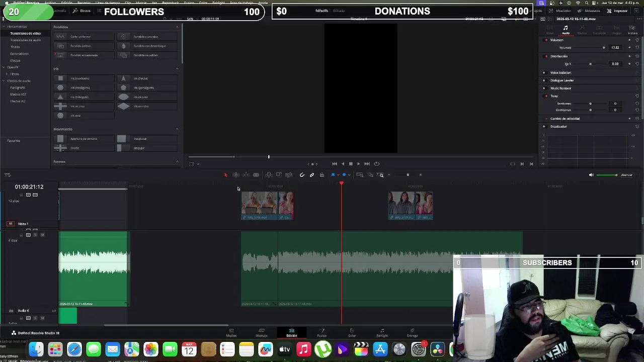The image size is (644, 362).
Task: Open Calendar from the Dock
Action: pyautogui.click(x=189, y=349)
